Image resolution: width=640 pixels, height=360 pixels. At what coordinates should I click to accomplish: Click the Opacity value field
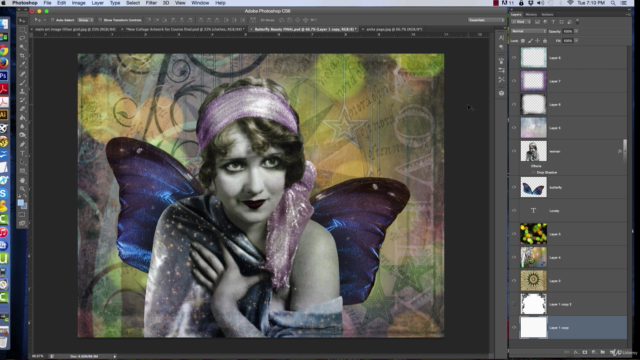coord(568,31)
